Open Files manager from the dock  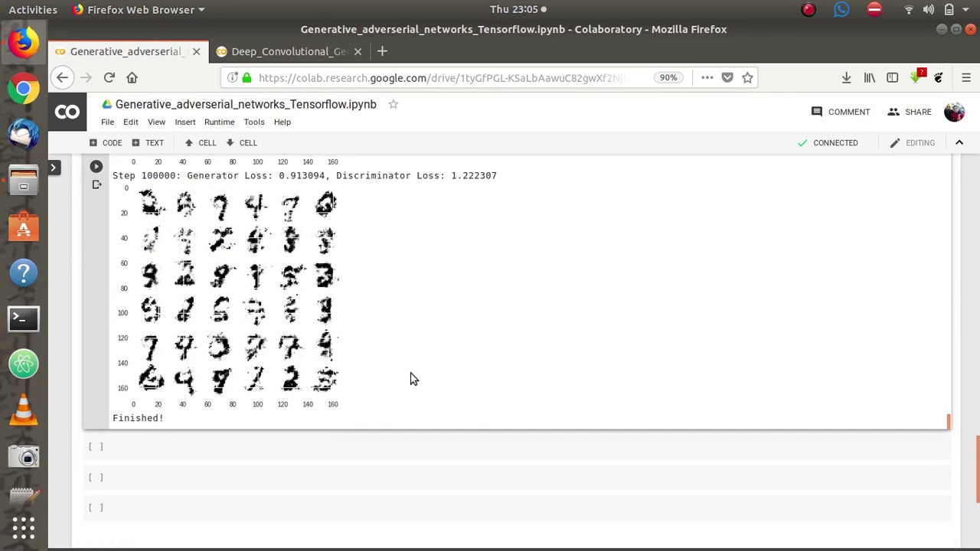click(24, 181)
